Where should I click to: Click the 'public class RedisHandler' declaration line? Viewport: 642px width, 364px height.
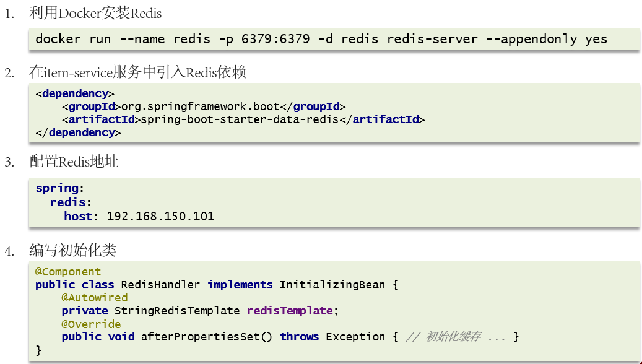217,285
